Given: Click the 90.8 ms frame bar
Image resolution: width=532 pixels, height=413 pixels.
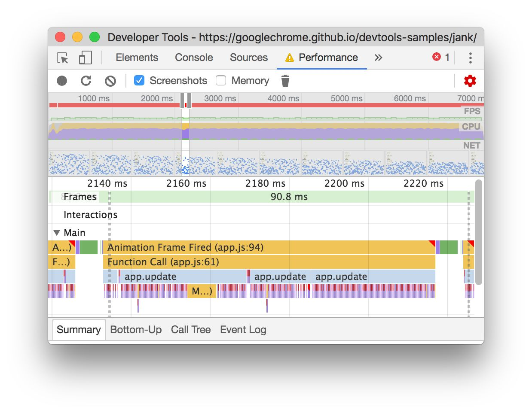Looking at the screenshot, I should tap(289, 197).
